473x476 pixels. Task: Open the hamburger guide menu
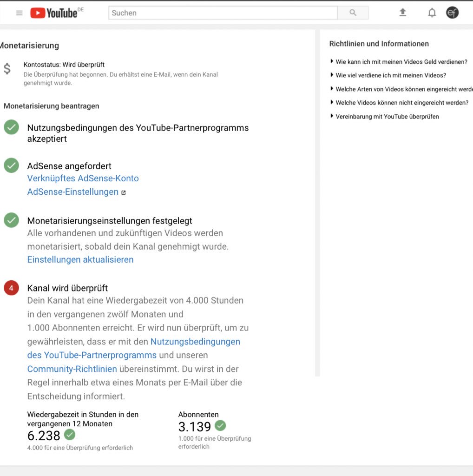tap(19, 13)
